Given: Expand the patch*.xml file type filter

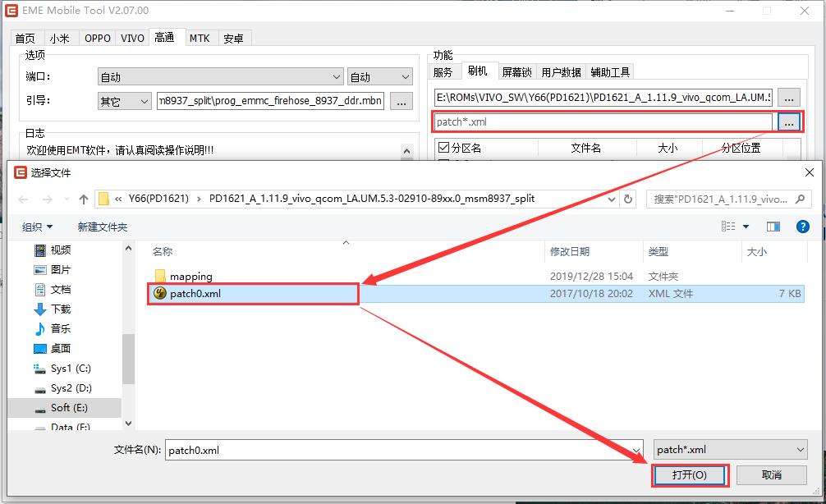Looking at the screenshot, I should tap(731, 450).
